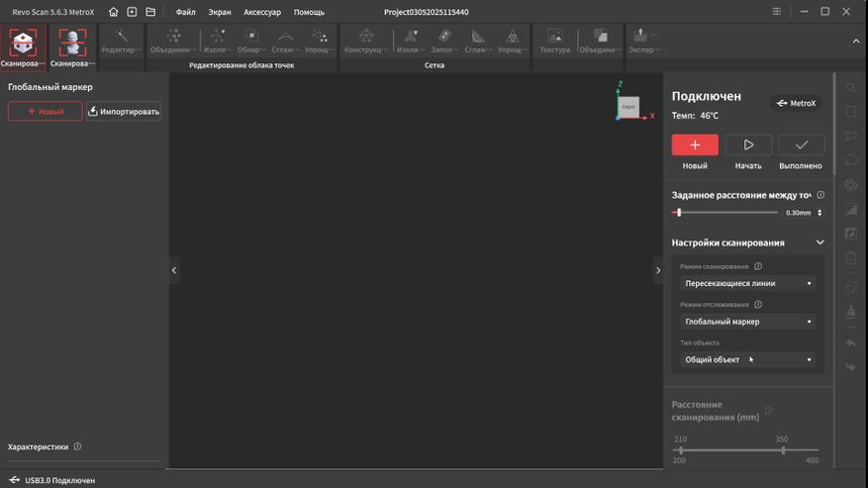The image size is (868, 488).
Task: Click the Конструкц… mesh construction tool
Action: 366,41
